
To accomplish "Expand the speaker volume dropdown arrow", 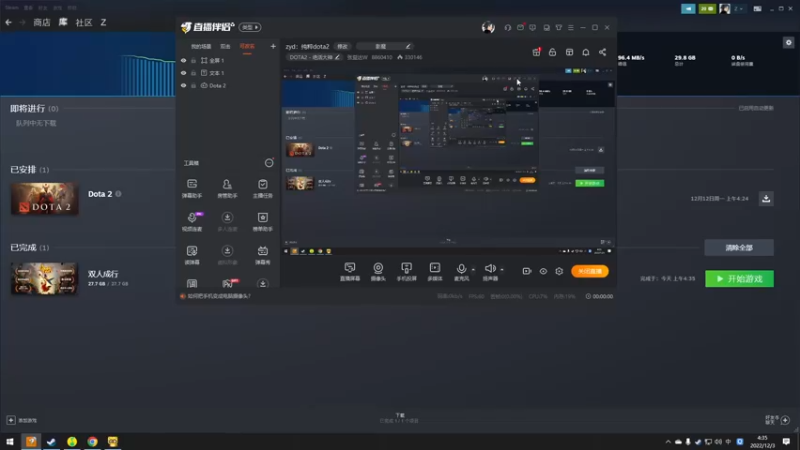I will click(502, 269).
